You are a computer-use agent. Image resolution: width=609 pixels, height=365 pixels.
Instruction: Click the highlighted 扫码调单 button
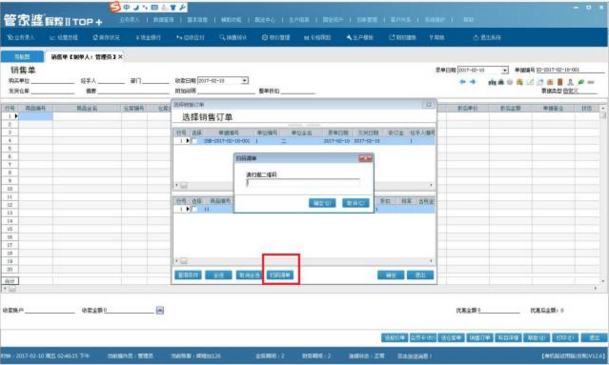(x=280, y=275)
